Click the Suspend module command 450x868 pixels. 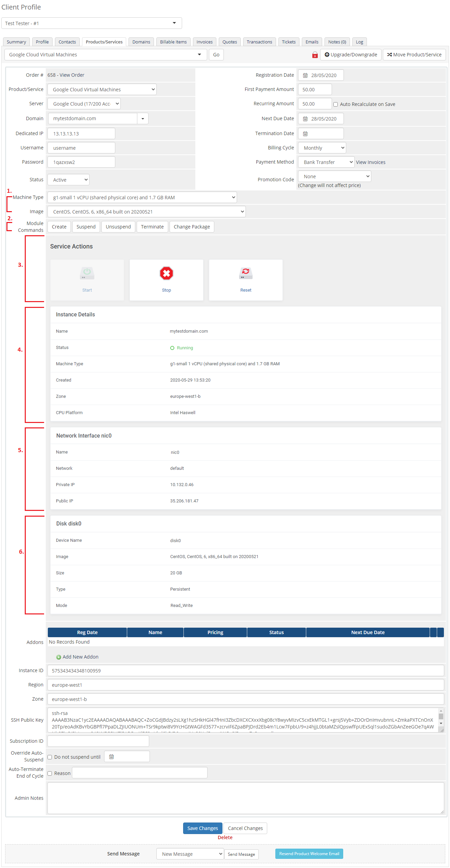click(86, 227)
